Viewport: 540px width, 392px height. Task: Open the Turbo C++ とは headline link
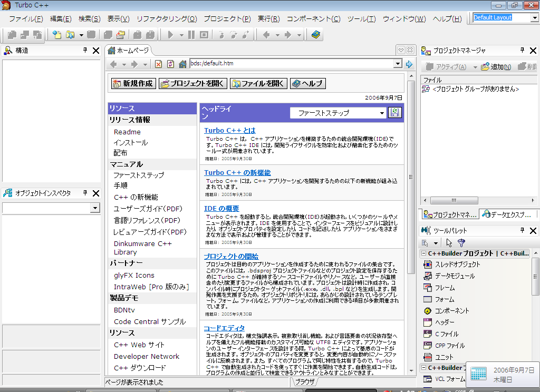(x=230, y=131)
